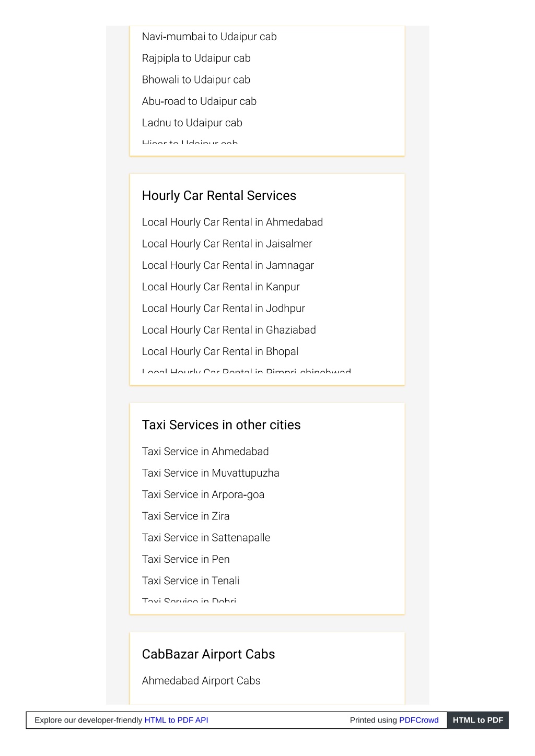Open Taxi Service in Arpora-goa
Viewport: 535px width, 756px height.
point(203,494)
